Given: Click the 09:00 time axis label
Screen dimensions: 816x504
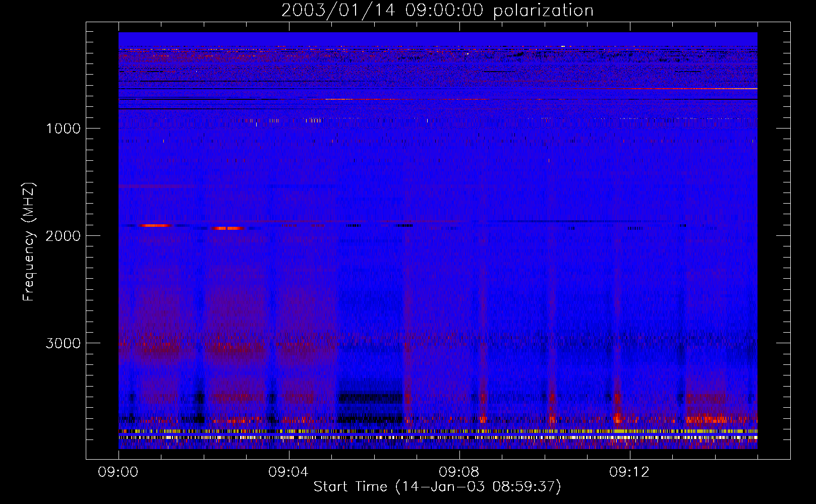Looking at the screenshot, I should click(118, 472).
